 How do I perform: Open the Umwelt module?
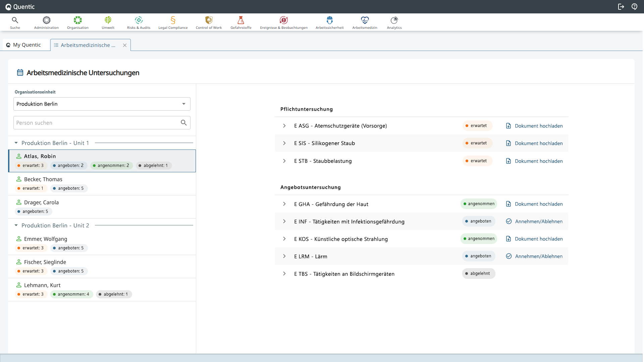[x=108, y=23]
